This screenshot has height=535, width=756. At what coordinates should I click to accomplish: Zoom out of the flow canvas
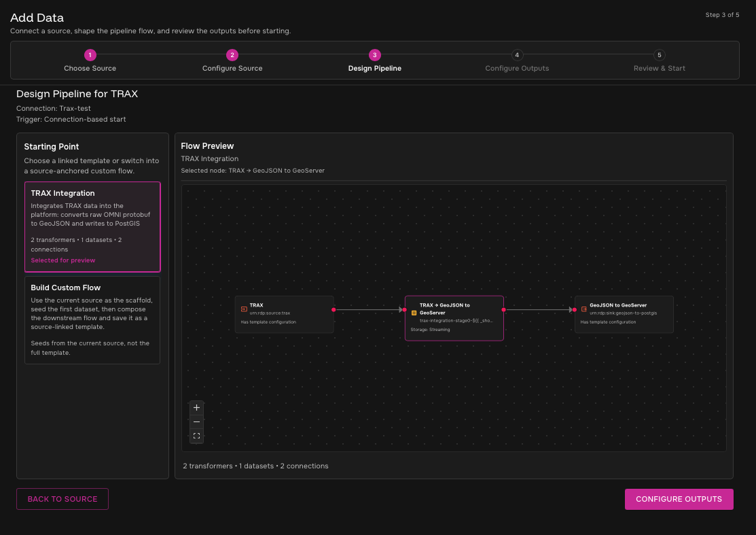tap(196, 421)
